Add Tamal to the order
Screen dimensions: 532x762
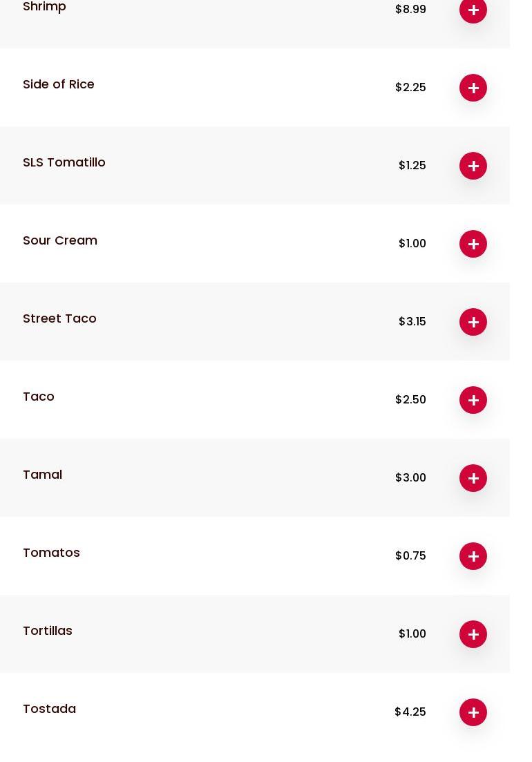pyautogui.click(x=473, y=478)
